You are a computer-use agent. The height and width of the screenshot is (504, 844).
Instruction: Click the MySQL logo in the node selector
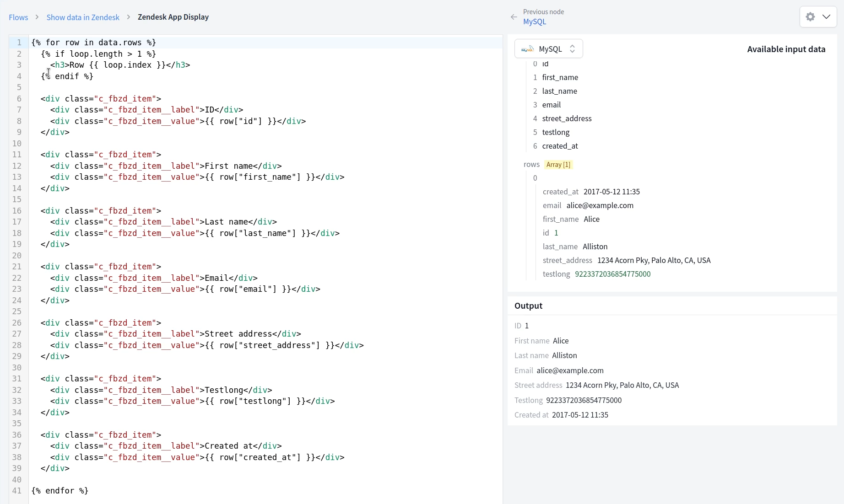[x=527, y=48]
